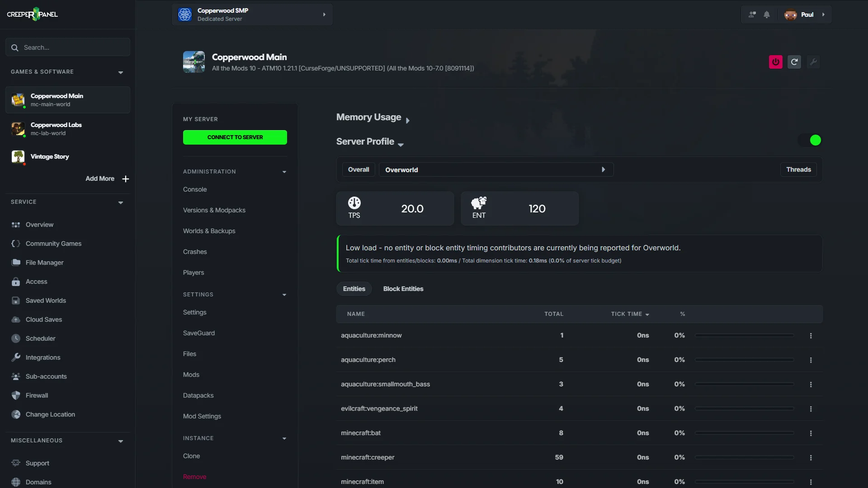Open the Overworld dimension dropdown
Viewport: 868px width, 488px height.
click(496, 169)
